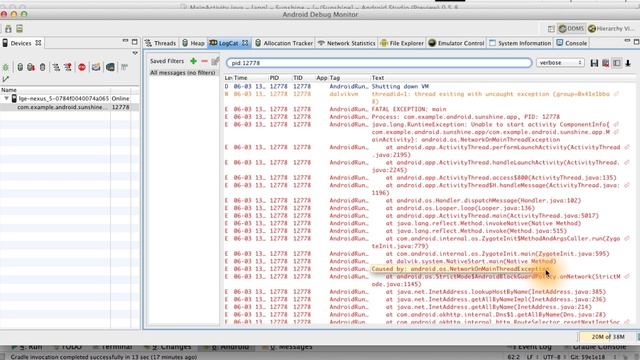Delete the selected logcat filter (red minus)
Image resolution: width=640 pixels, height=360 pixels.
tap(204, 61)
